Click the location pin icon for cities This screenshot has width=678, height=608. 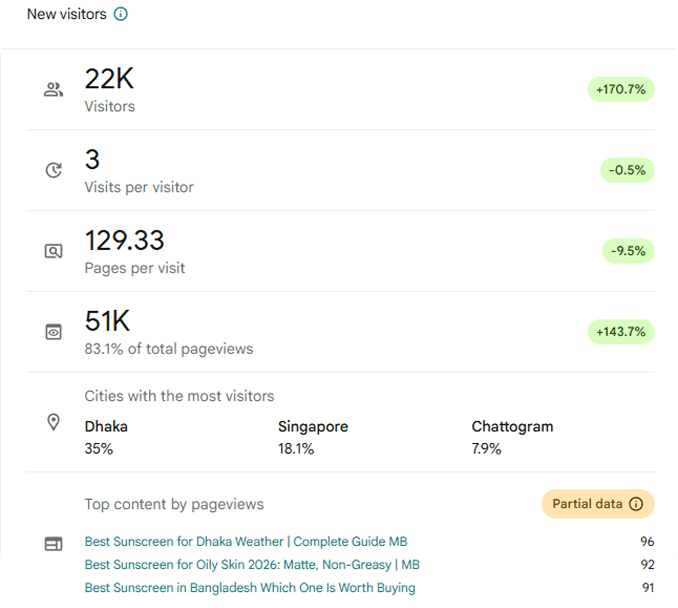tap(54, 422)
